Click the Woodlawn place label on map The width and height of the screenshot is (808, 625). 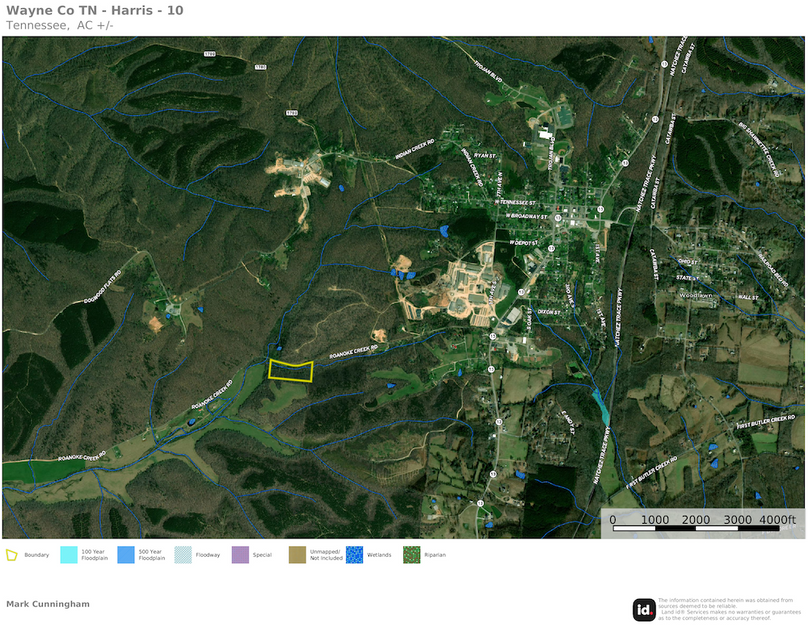pyautogui.click(x=693, y=296)
